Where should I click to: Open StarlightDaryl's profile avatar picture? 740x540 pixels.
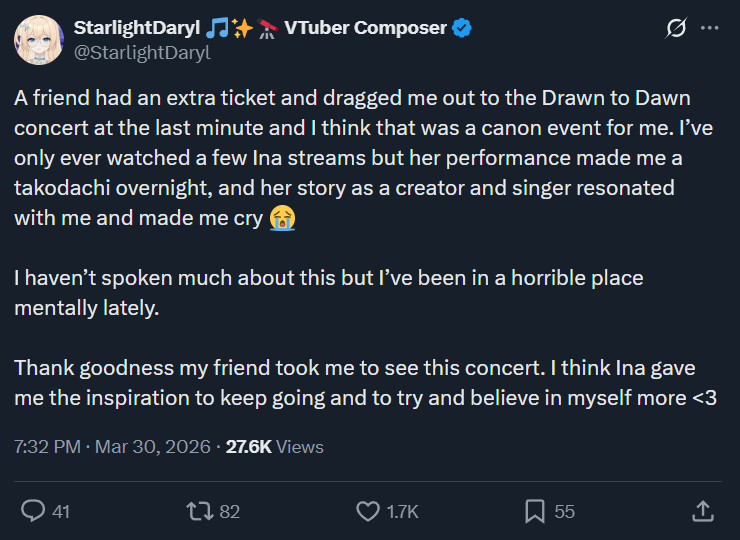coord(40,40)
